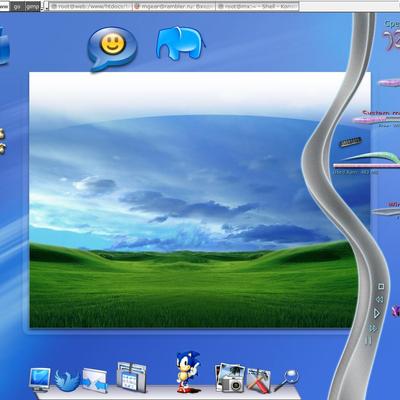Click the play triangle on the ribbon player
The image size is (400, 400).
(x=377, y=313)
